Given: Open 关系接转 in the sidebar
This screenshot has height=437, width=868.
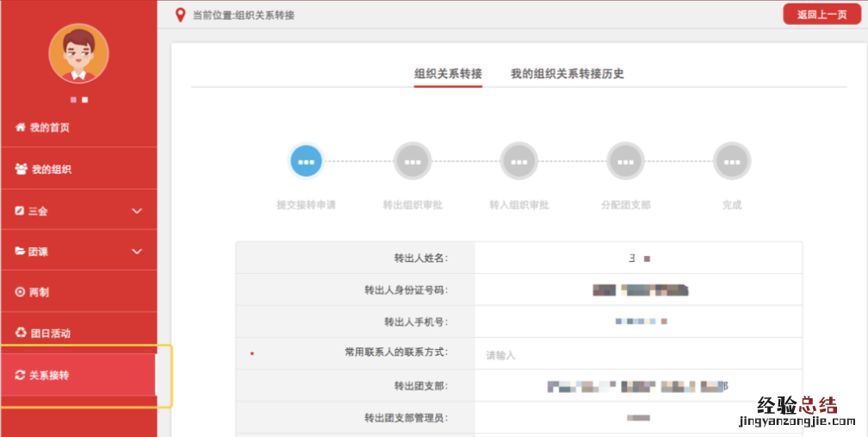Looking at the screenshot, I should click(77, 375).
